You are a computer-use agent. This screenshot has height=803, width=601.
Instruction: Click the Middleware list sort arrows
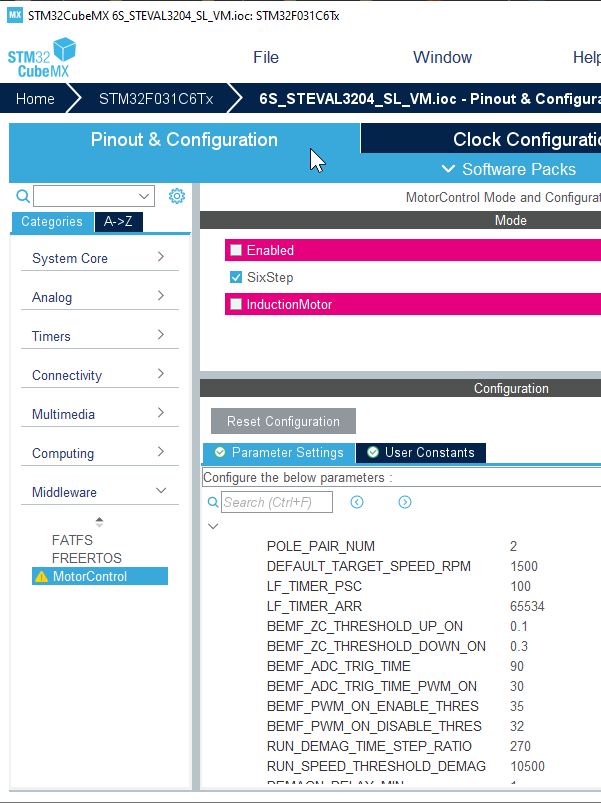(99, 522)
